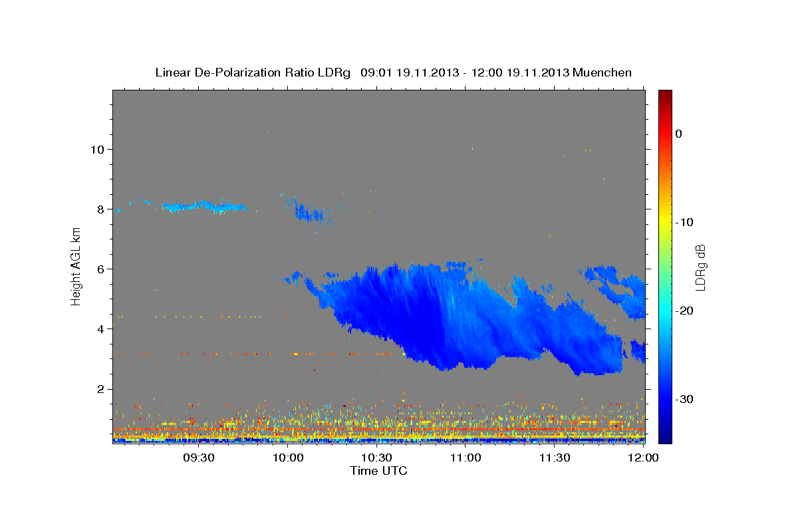Screen dimensions: 798x532
Task: Click the yellow band of the colorbar
Action: (665, 222)
